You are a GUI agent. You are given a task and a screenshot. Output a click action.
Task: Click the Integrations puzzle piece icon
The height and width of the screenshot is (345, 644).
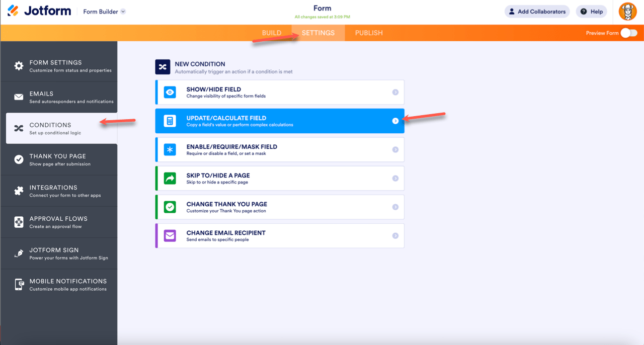pos(19,191)
